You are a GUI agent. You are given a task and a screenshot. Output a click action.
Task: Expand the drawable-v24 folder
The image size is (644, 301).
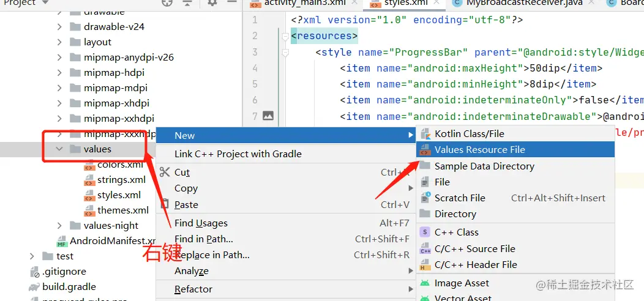[x=59, y=27]
